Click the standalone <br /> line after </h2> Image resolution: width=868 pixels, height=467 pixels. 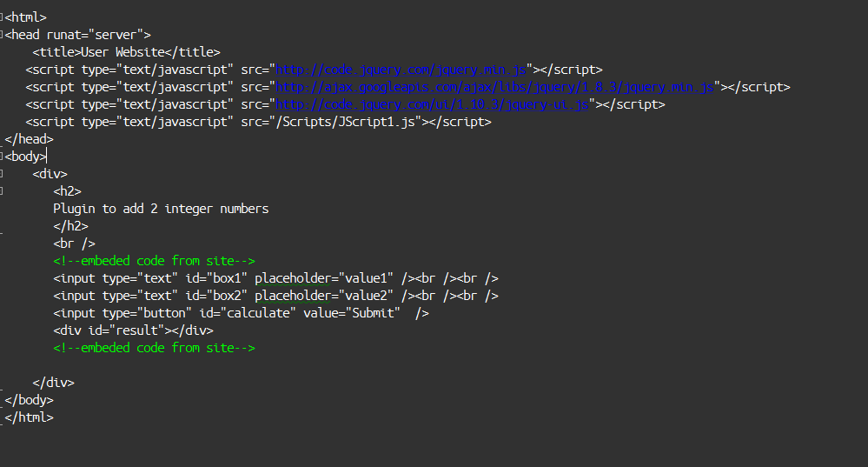74,244
